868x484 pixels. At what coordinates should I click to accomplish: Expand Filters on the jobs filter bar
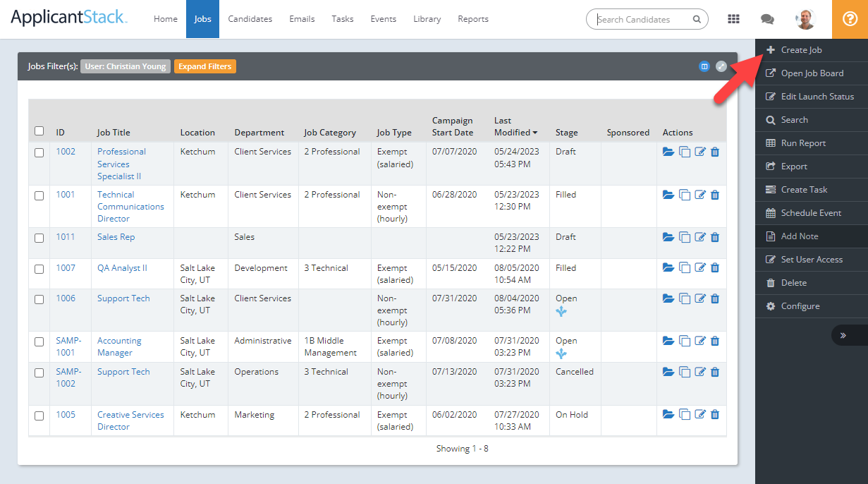click(x=205, y=66)
